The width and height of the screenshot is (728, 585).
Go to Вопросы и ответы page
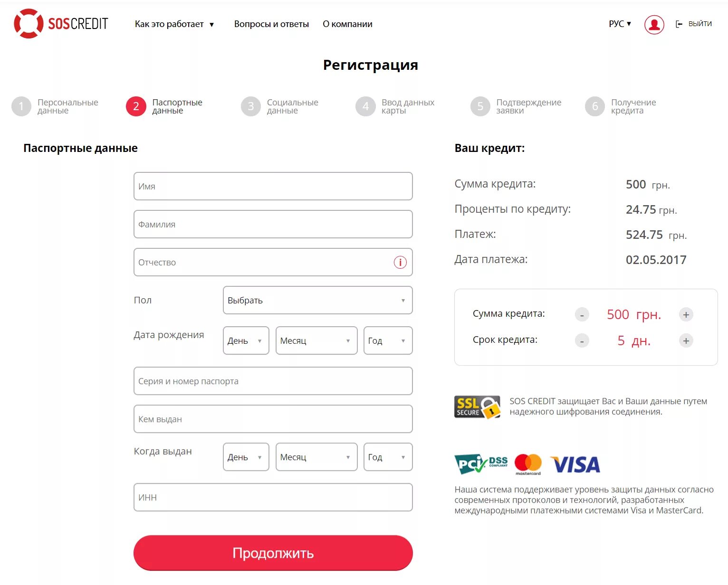tap(271, 24)
